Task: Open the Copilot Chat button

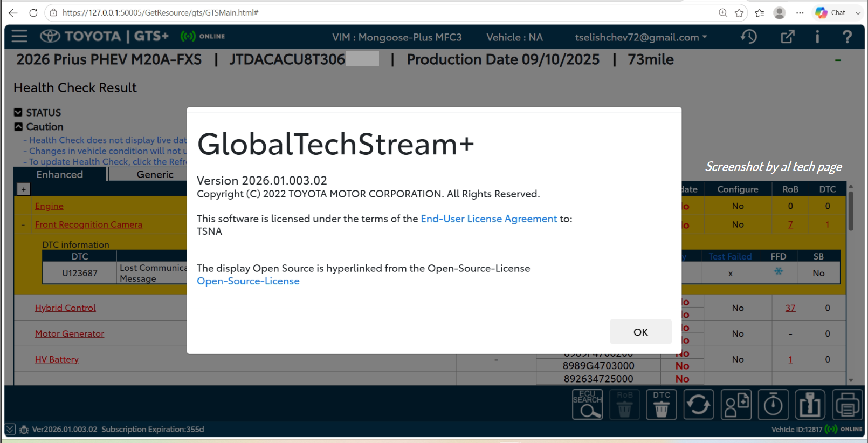Action: [831, 13]
